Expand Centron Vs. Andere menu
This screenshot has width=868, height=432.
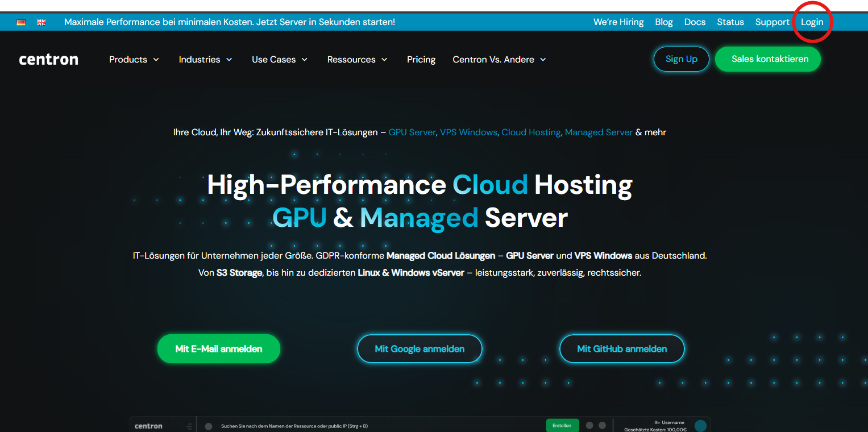pyautogui.click(x=499, y=60)
